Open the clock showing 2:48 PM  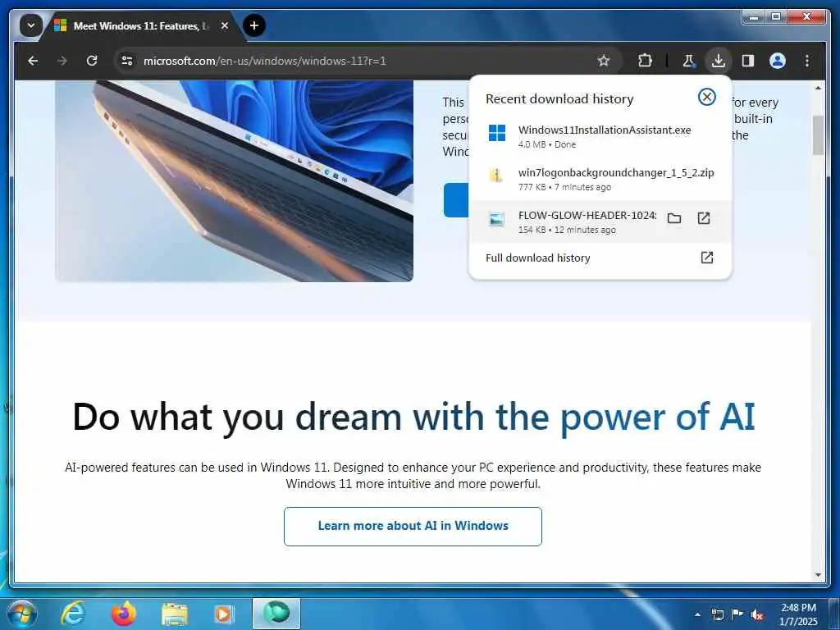click(798, 614)
